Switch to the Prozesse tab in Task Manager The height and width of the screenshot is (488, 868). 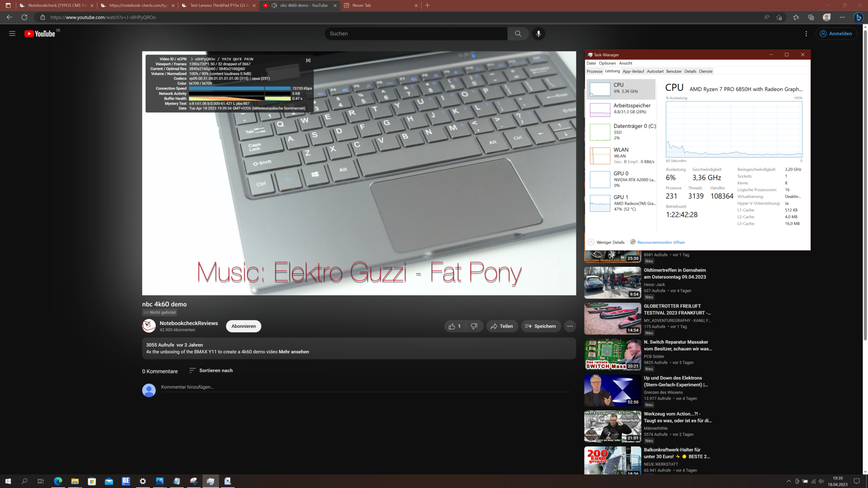(594, 71)
